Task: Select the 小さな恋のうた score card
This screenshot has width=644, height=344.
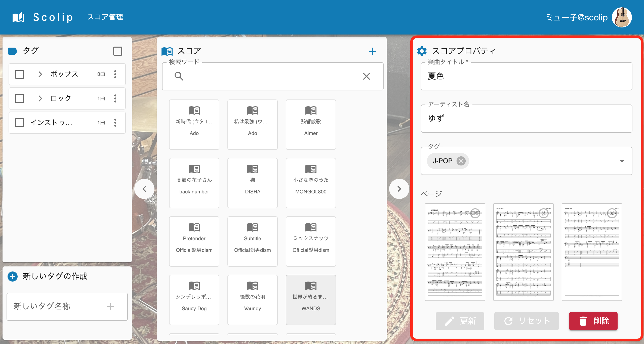Action: [x=311, y=183]
